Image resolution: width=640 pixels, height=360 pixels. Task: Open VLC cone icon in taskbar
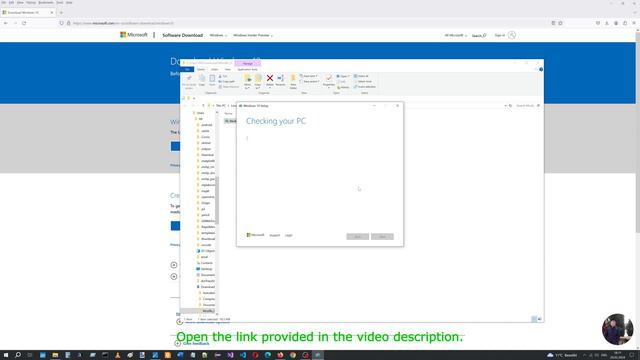point(118,355)
